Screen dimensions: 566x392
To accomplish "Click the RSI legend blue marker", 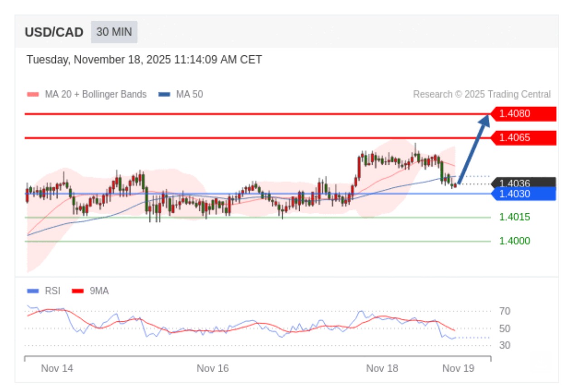I will pyautogui.click(x=33, y=291).
